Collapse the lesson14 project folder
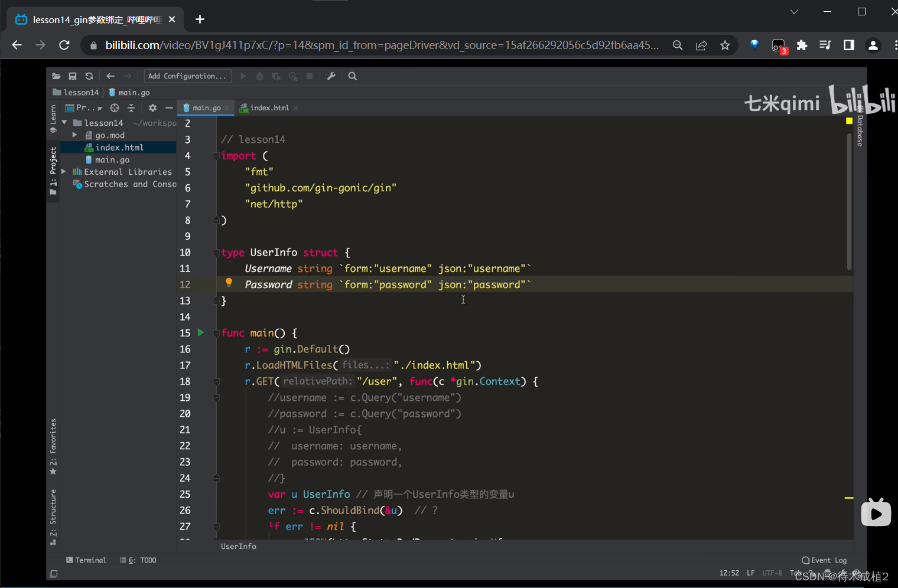This screenshot has height=588, width=898. tap(64, 123)
